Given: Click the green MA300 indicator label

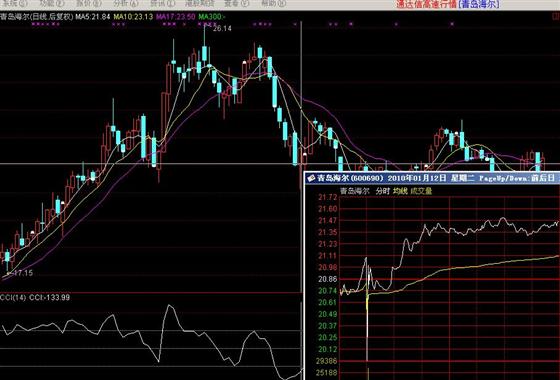Looking at the screenshot, I should point(212,16).
